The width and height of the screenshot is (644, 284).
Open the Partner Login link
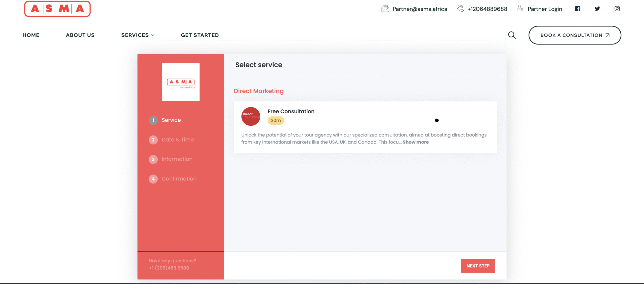pos(545,9)
